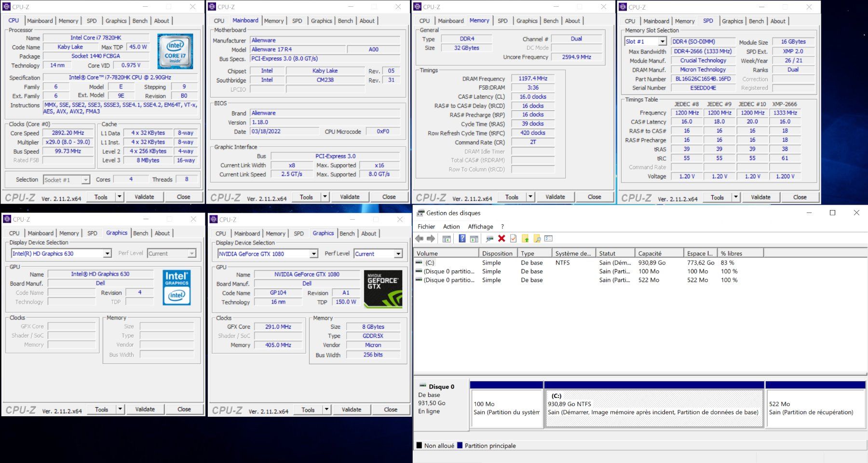Click the NVIDIA GeForce GTX logo
Screen dimensions: 868x463
coord(383,289)
